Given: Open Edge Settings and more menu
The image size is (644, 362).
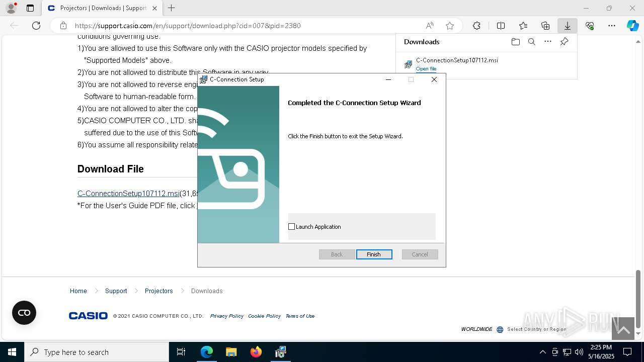Looking at the screenshot, I should 612,26.
